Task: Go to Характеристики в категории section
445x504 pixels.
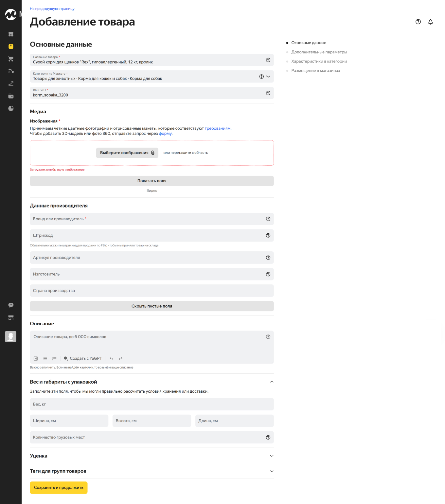Action: 319,62
